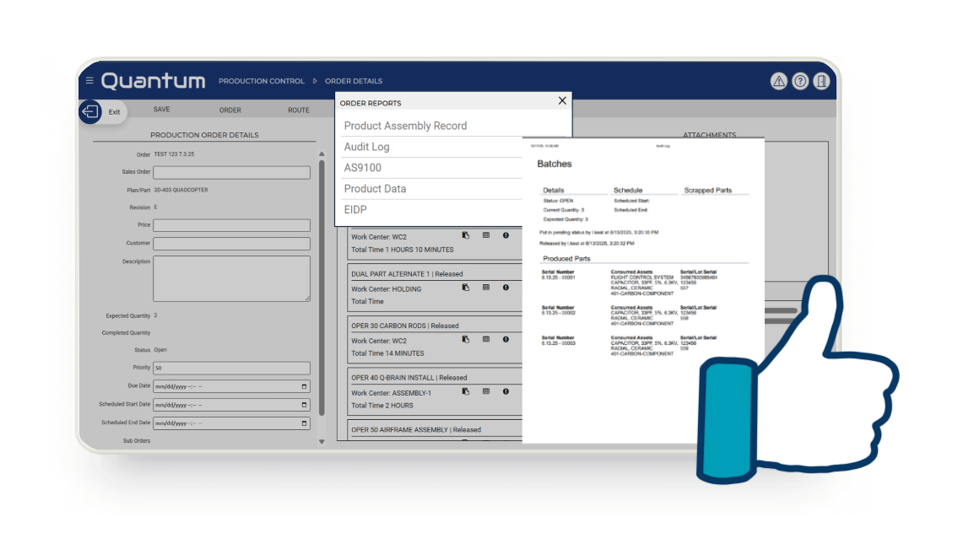
Task: Select AS9100 from Order Reports list
Action: [x=363, y=168]
